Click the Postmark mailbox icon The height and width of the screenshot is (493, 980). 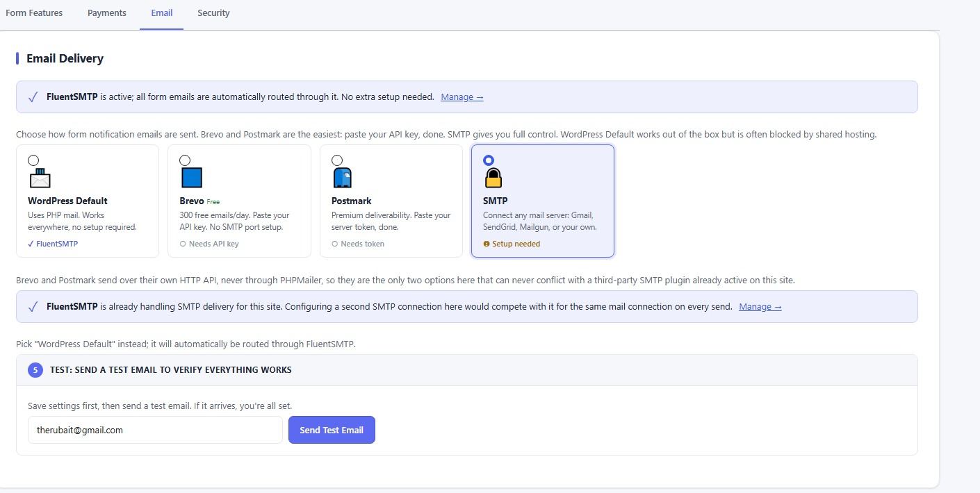click(x=343, y=178)
